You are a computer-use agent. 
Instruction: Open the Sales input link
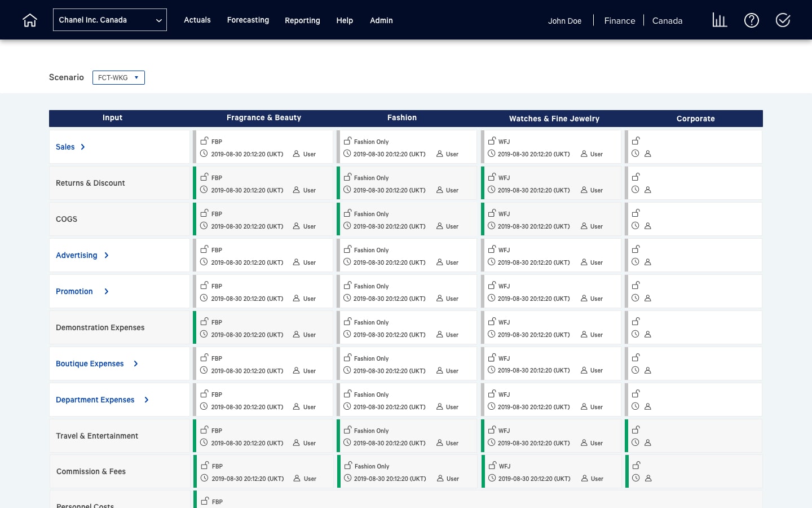pos(65,147)
